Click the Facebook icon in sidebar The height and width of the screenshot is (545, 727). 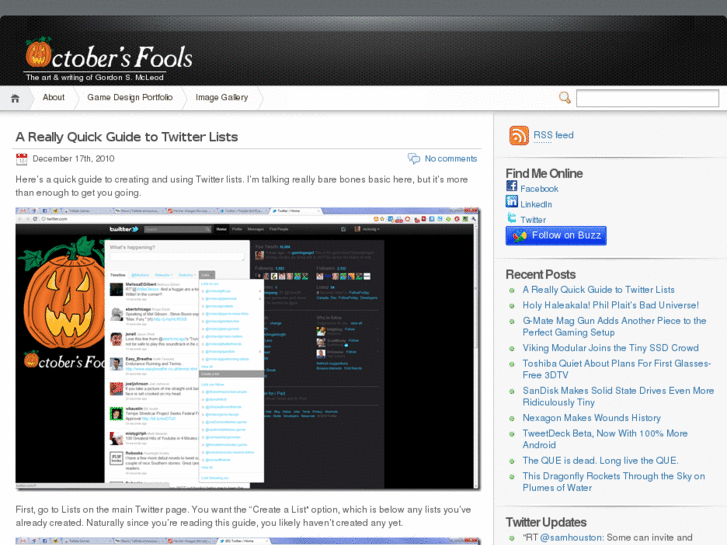click(x=511, y=186)
